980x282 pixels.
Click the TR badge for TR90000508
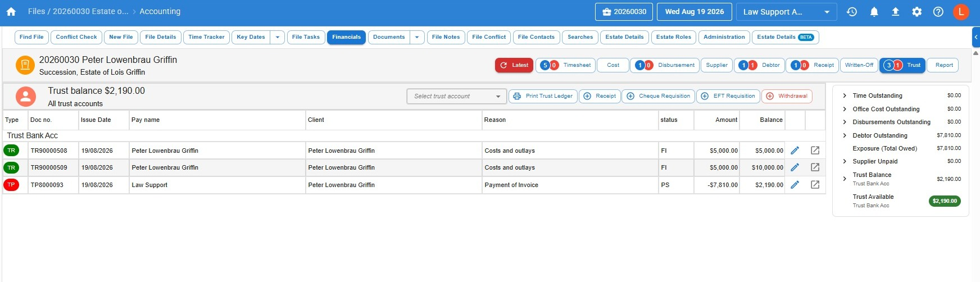[x=11, y=151]
